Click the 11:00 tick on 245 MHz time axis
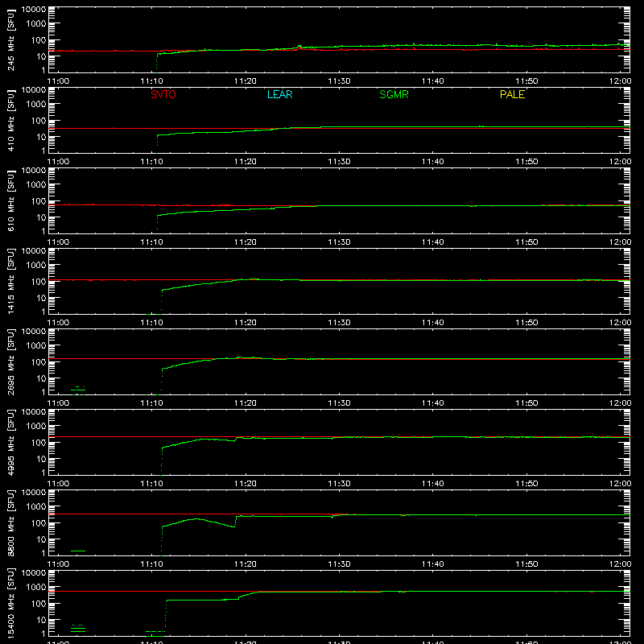 pos(58,81)
